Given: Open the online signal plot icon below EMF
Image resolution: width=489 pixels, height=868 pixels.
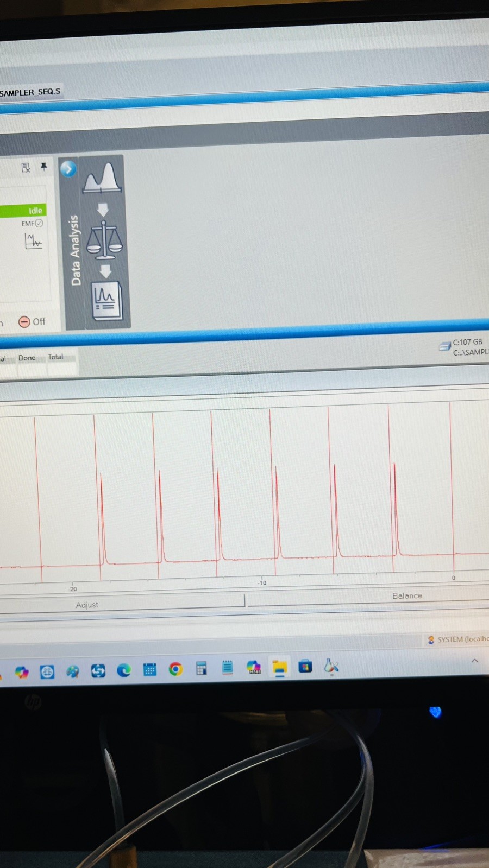Looking at the screenshot, I should 33,241.
